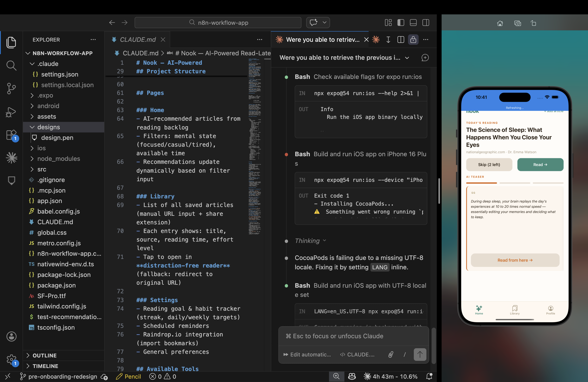
Task: Click the Claude chat message input
Action: [354, 336]
